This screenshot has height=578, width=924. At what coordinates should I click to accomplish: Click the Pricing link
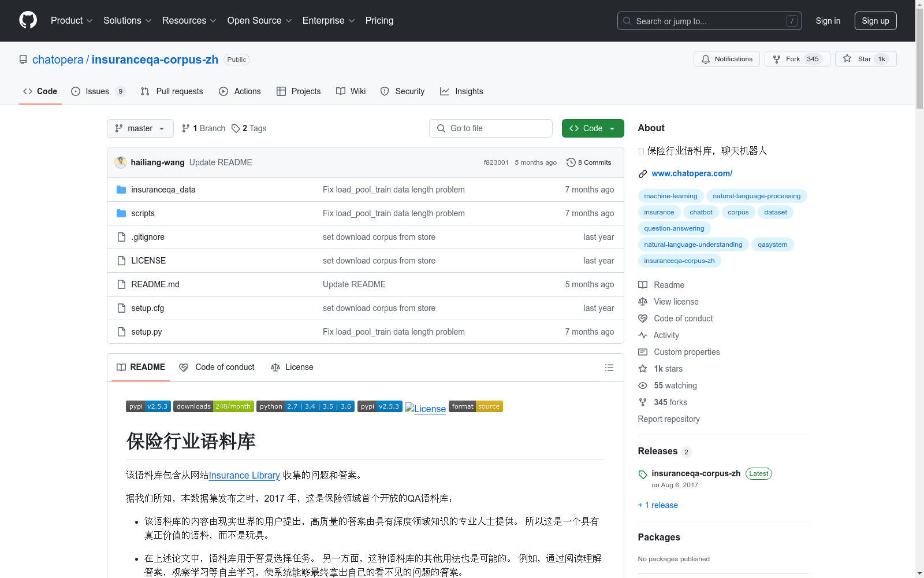click(379, 20)
